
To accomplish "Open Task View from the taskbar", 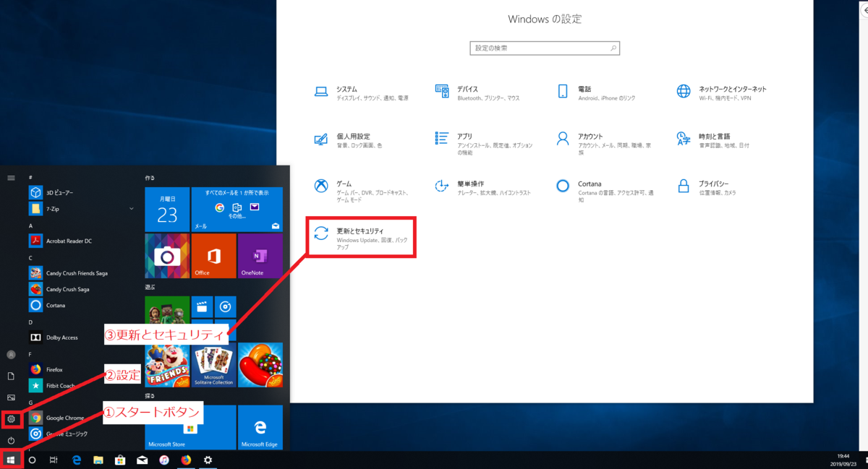I will (x=54, y=460).
